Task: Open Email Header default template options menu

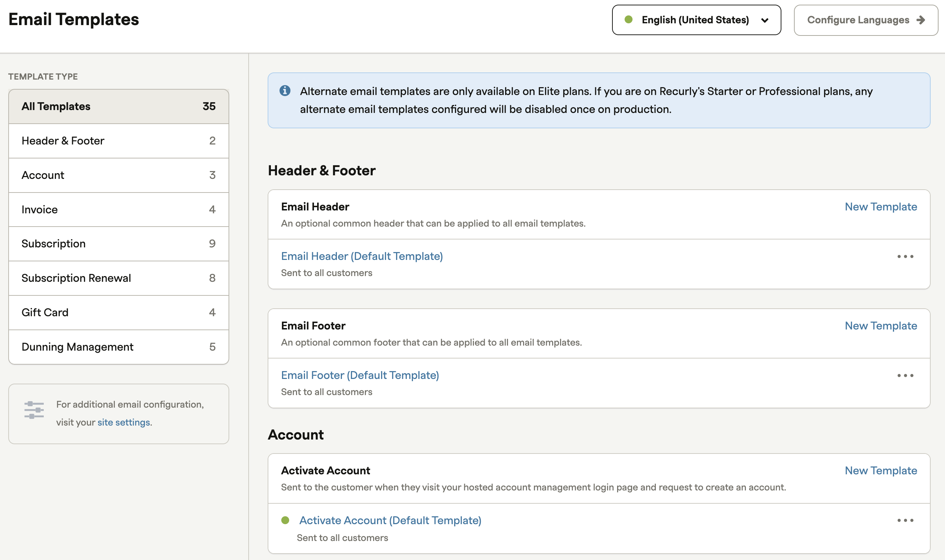Action: (905, 257)
